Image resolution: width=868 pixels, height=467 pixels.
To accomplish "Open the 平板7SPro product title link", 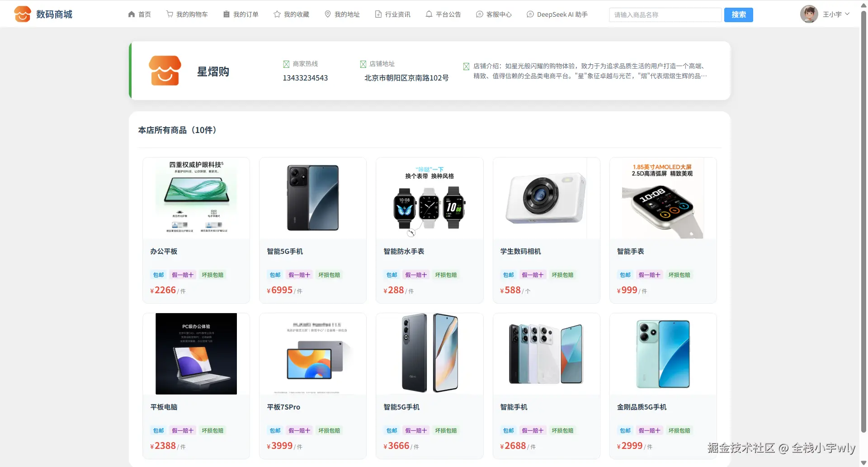I will [x=283, y=407].
